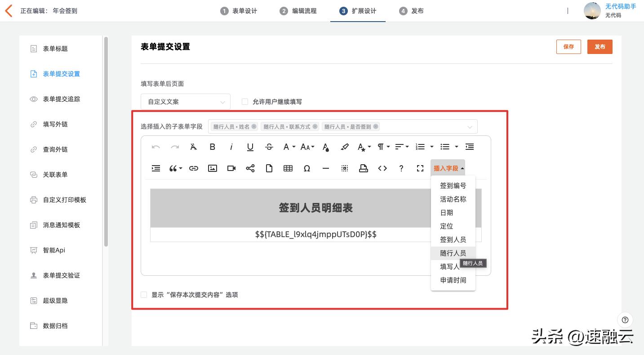
Task: Insert a hyperlink
Action: (194, 168)
